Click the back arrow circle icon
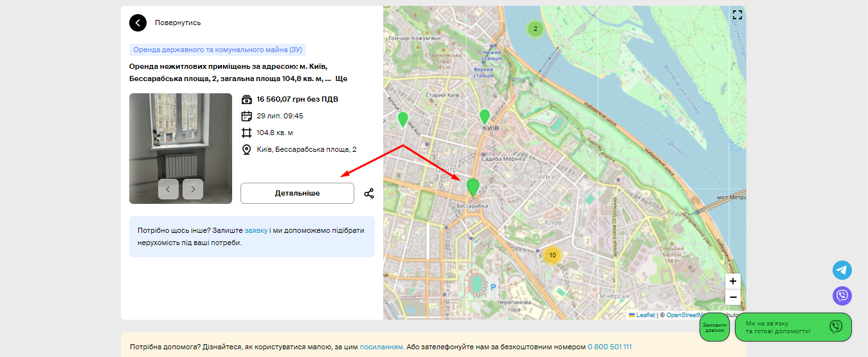The image size is (868, 357). pos(138,23)
